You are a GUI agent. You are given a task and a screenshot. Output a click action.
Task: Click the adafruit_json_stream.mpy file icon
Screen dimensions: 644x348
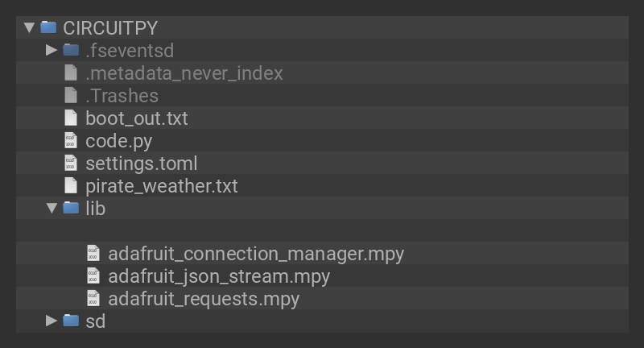click(x=93, y=275)
